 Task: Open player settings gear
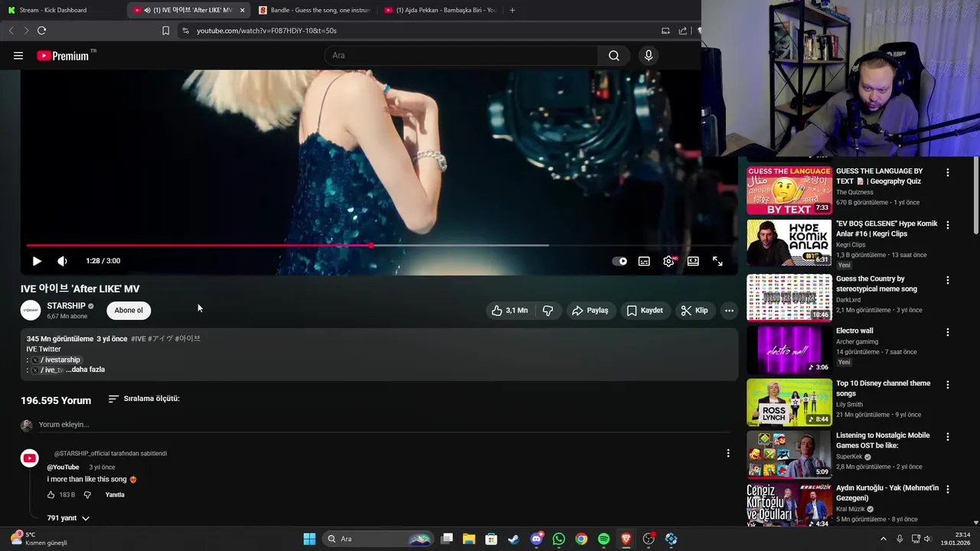click(x=668, y=261)
